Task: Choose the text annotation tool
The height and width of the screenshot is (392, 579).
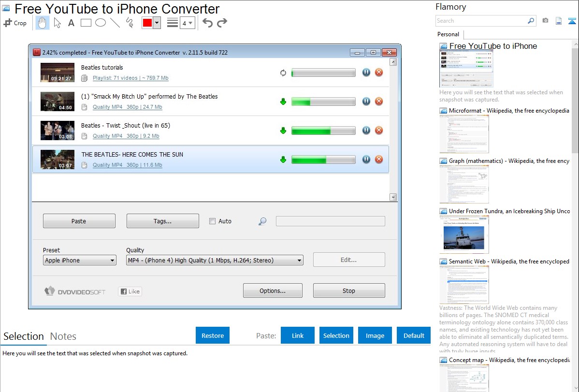Action: coord(71,23)
